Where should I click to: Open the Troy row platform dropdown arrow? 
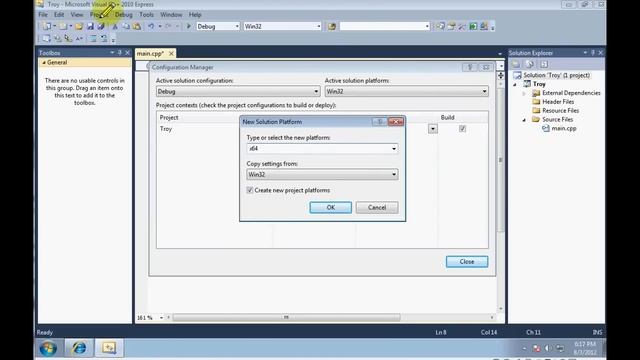click(433, 129)
